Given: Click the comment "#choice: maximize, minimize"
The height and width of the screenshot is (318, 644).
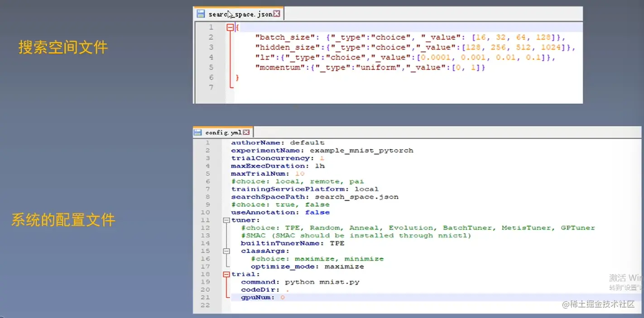Looking at the screenshot, I should point(317,259).
